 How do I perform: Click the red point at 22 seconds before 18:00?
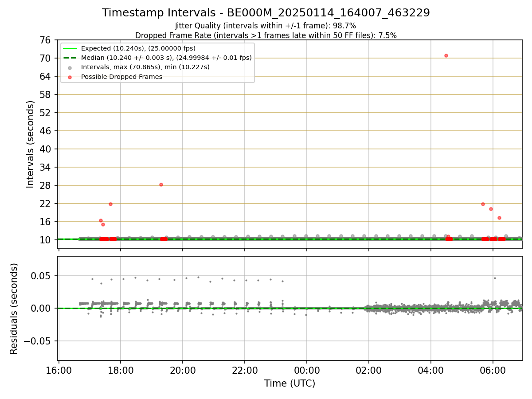[x=110, y=204]
